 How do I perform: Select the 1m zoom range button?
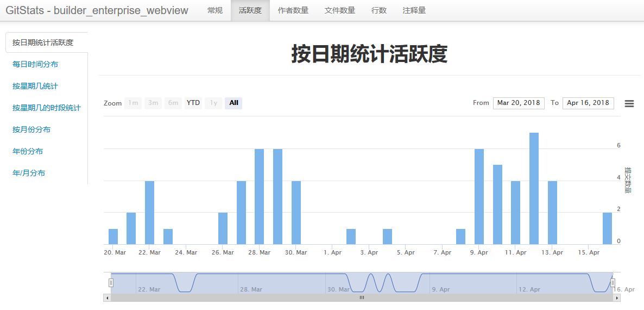tap(133, 103)
